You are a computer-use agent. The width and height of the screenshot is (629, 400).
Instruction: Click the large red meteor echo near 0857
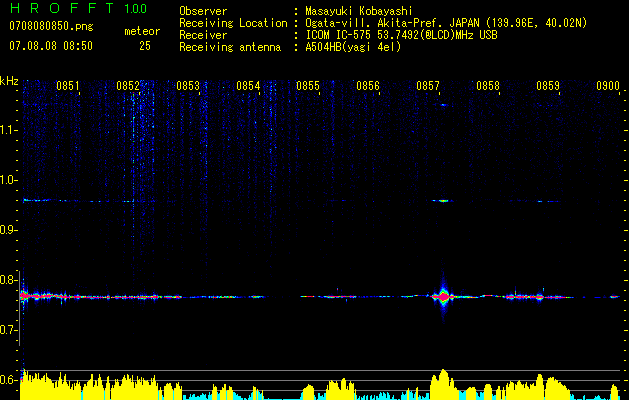click(444, 297)
